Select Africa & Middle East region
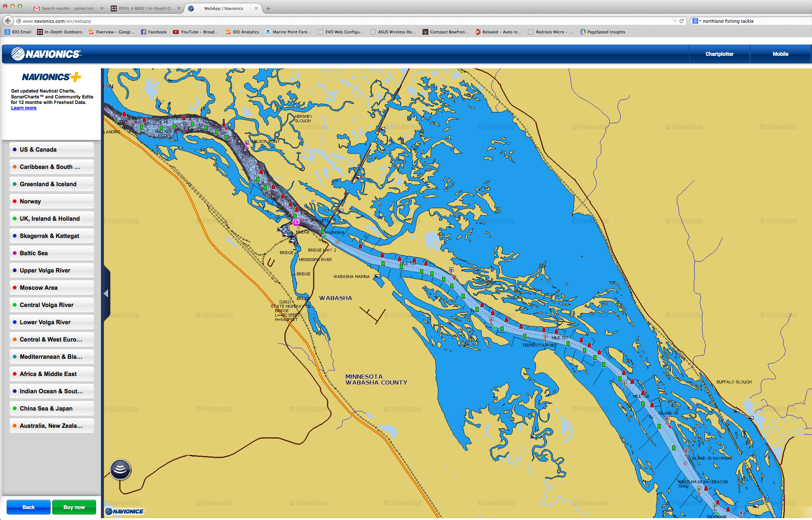812x520 pixels. [51, 374]
